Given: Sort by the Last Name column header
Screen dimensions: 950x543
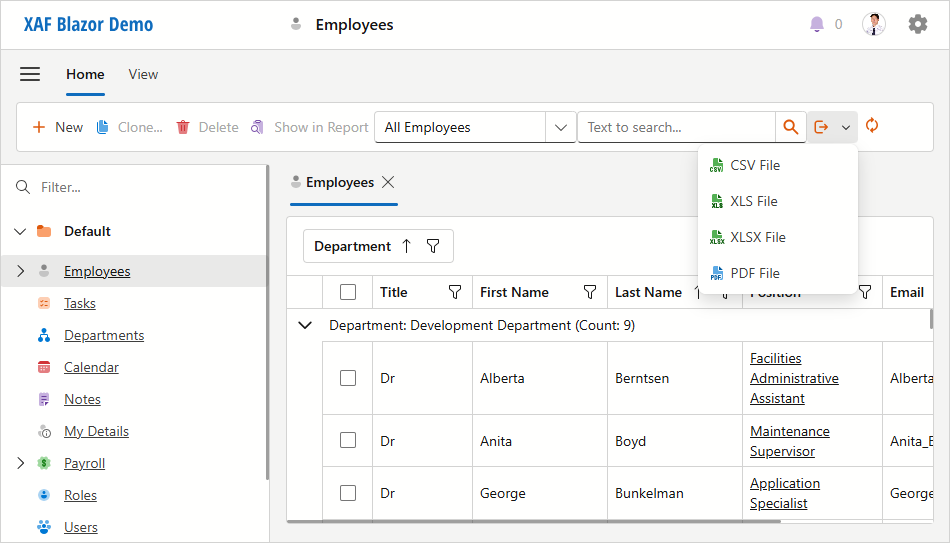Looking at the screenshot, I should click(x=648, y=292).
